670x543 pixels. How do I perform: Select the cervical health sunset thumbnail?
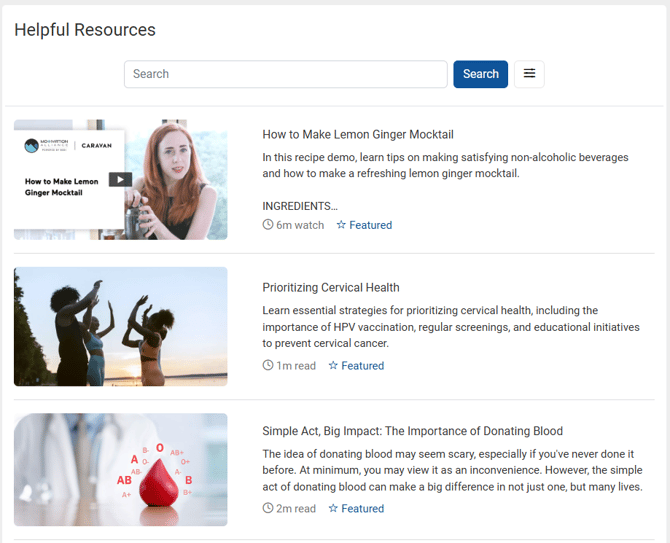pyautogui.click(x=121, y=326)
